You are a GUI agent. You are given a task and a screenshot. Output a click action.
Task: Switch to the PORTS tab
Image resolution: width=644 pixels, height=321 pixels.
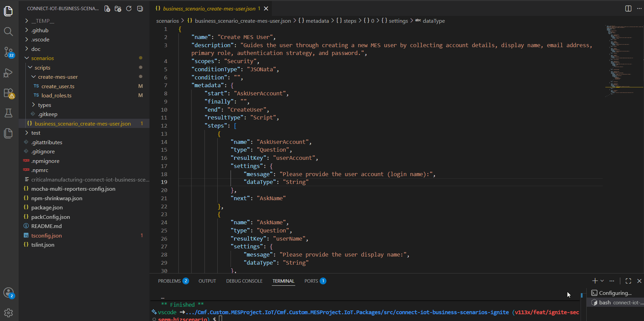[315, 281]
